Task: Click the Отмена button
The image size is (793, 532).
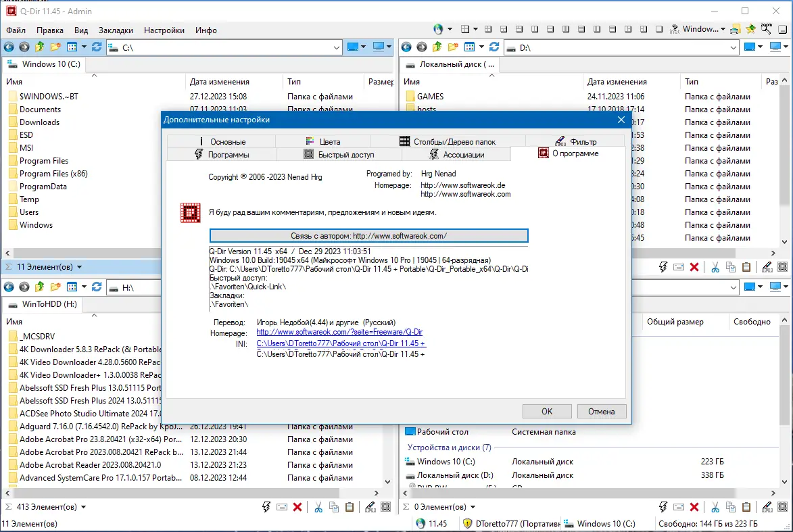Action: [x=601, y=411]
